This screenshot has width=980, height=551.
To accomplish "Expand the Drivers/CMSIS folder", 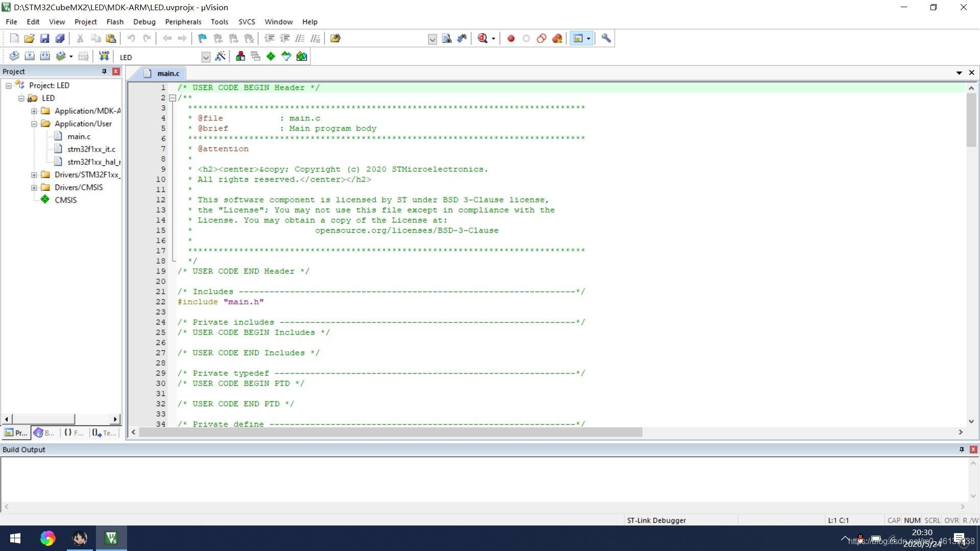I will coord(34,187).
